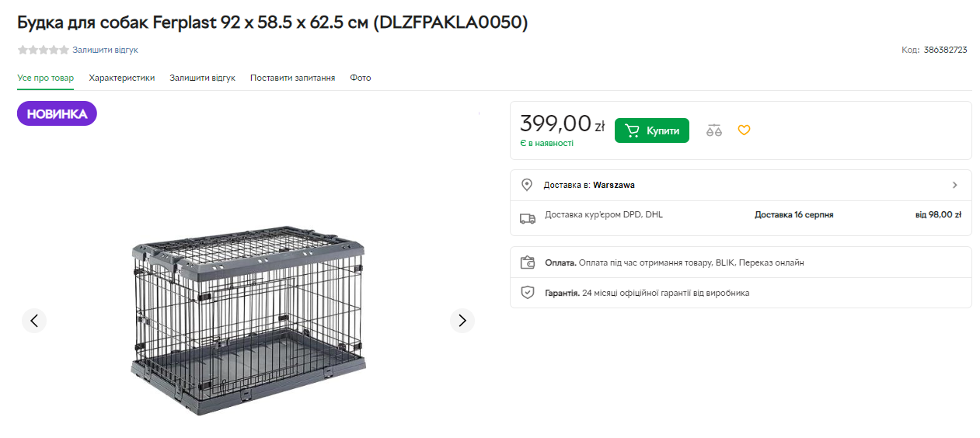Expand delivery city chevron for Warszawa
Image resolution: width=980 pixels, height=438 pixels.
coord(954,185)
